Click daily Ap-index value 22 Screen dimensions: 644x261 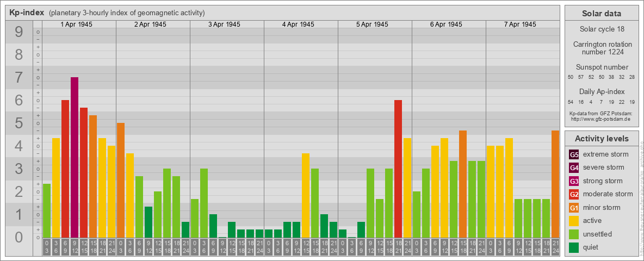click(622, 102)
